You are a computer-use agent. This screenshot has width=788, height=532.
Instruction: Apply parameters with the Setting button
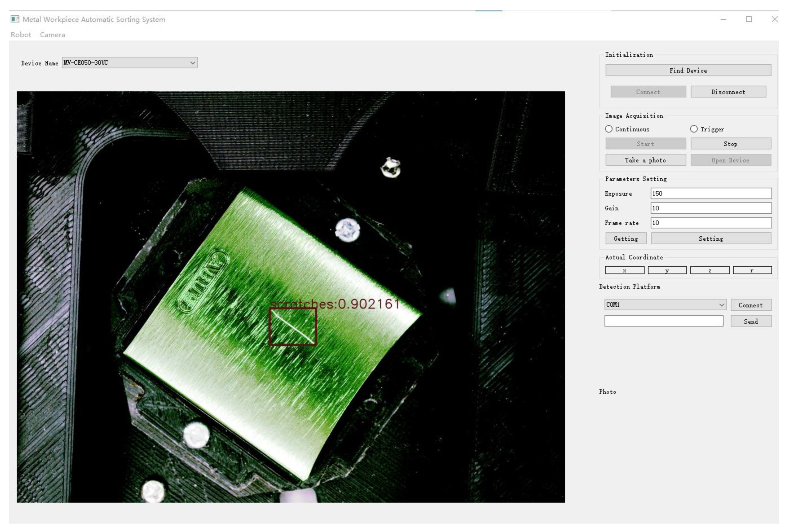click(711, 238)
